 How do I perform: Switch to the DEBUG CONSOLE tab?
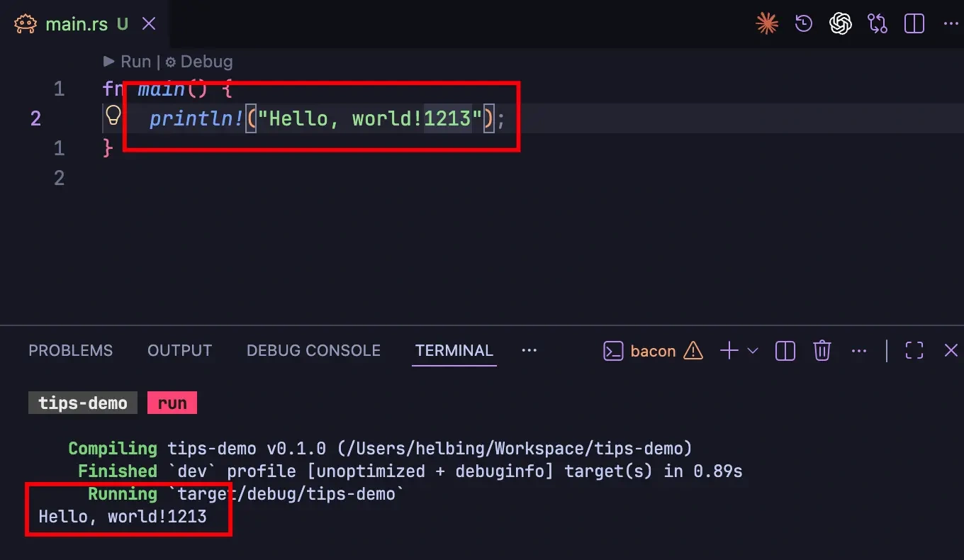pyautogui.click(x=313, y=351)
